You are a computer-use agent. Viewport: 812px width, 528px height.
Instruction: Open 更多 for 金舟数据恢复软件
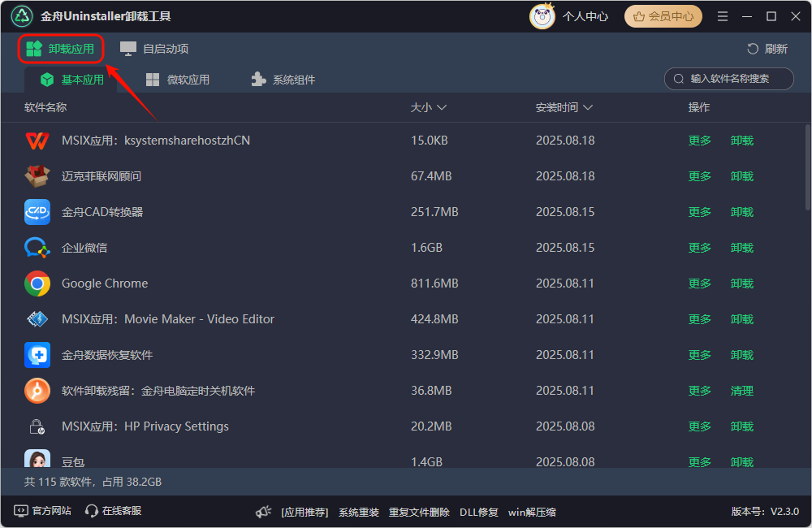(700, 355)
